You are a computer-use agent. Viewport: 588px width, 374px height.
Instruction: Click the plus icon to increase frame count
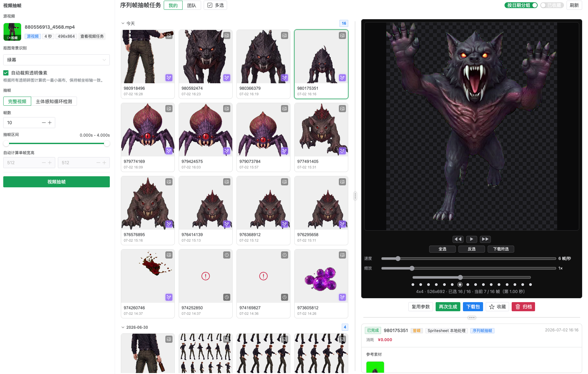tap(50, 123)
